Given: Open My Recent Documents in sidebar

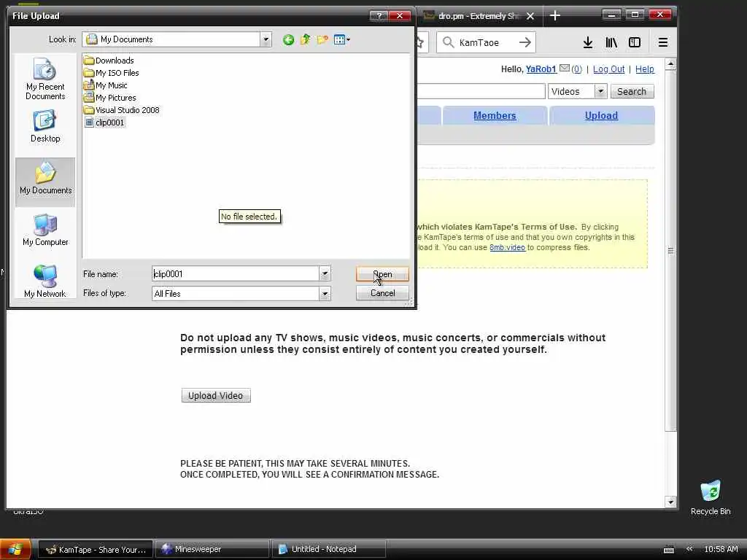Looking at the screenshot, I should [x=45, y=79].
